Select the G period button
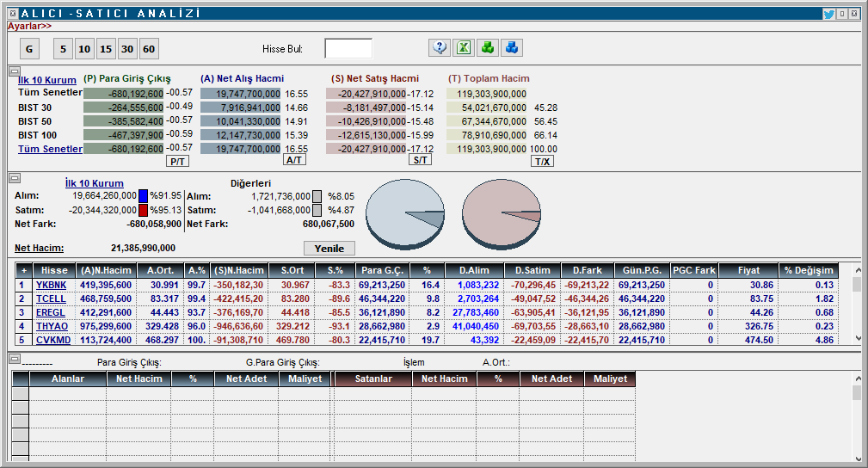 click(29, 49)
